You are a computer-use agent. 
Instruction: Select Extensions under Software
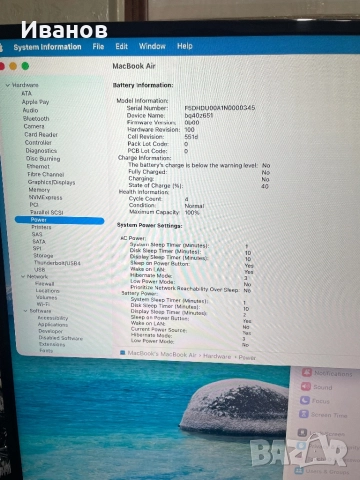[52, 344]
